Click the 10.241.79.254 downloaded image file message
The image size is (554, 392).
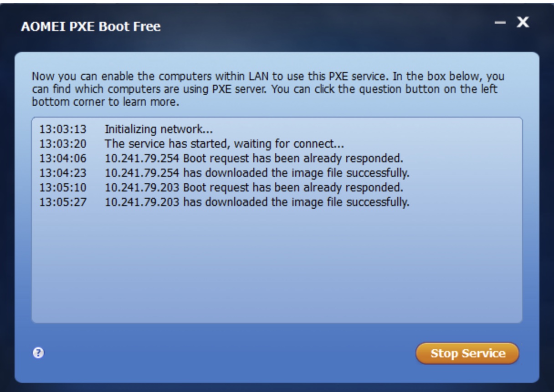click(257, 173)
